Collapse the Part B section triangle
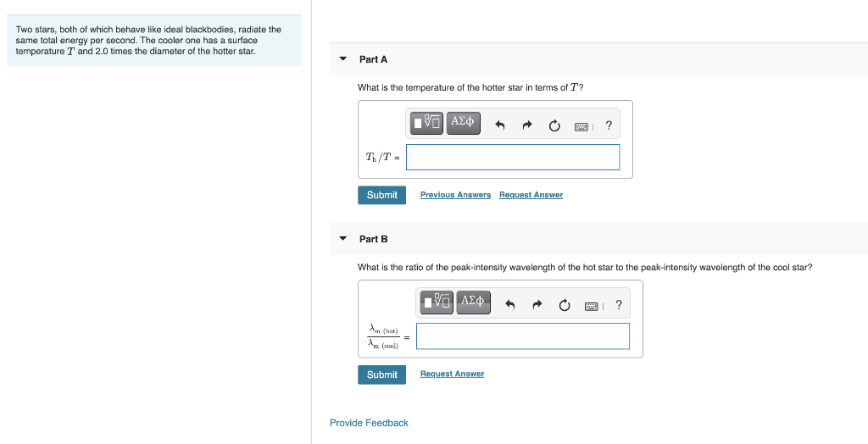 click(x=342, y=239)
